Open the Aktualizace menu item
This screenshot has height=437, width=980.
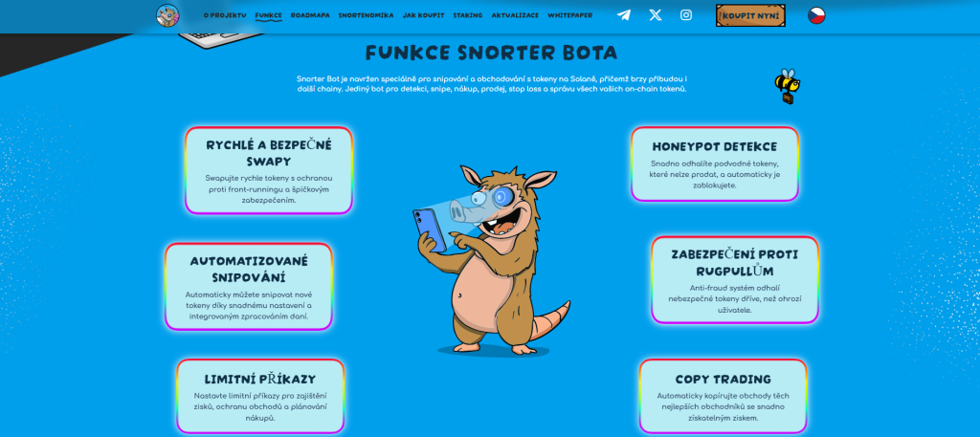pos(515,15)
